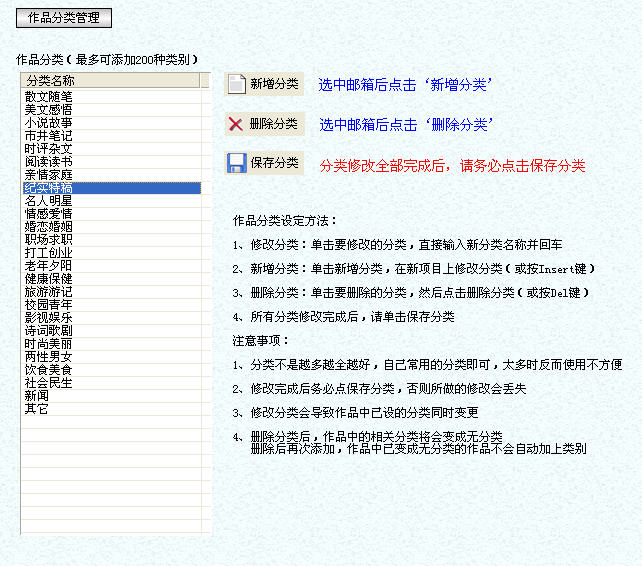The height and width of the screenshot is (566, 642).
Task: Click the 分类名称 column header
Action: [x=110, y=80]
